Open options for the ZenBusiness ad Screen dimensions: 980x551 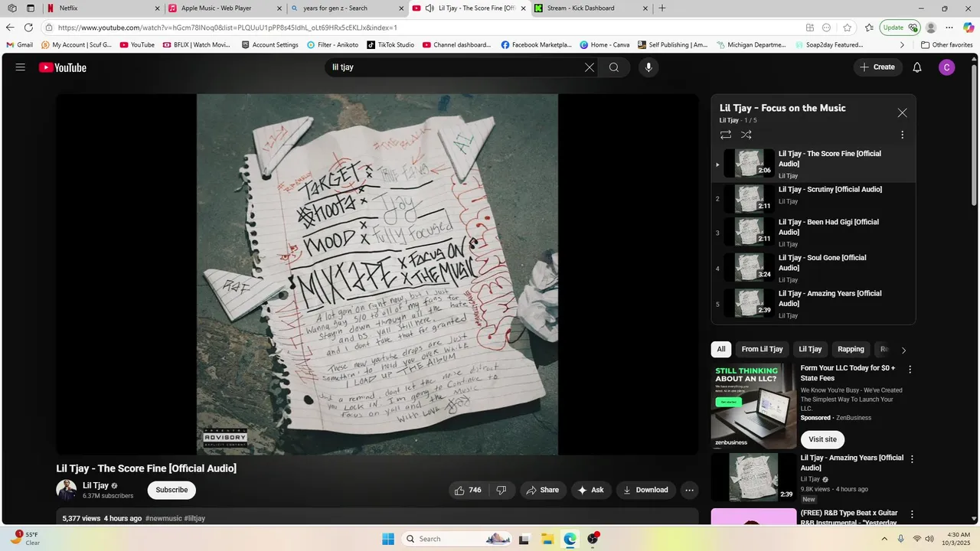tap(910, 370)
